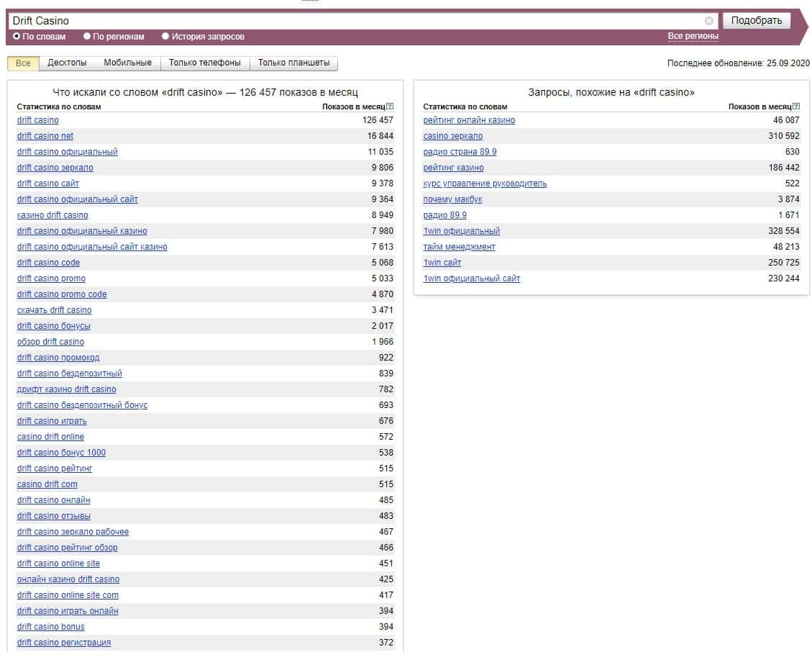The width and height of the screenshot is (812, 652).
Task: Switch to the 'Десктопы' tab
Action: click(67, 63)
